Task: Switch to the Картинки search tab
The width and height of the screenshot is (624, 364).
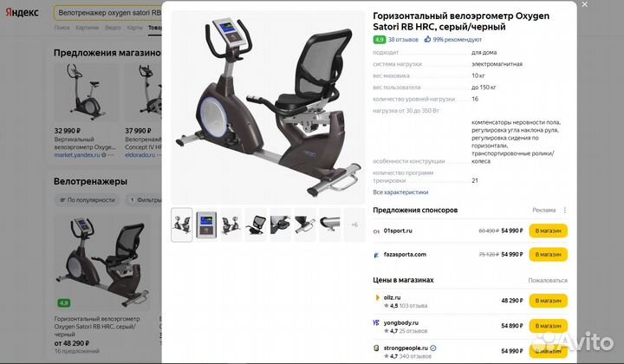Action: pyautogui.click(x=88, y=28)
